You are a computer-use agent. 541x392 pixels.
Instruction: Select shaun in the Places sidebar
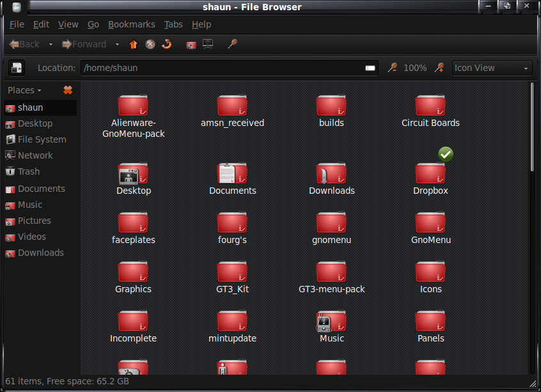tap(41, 107)
